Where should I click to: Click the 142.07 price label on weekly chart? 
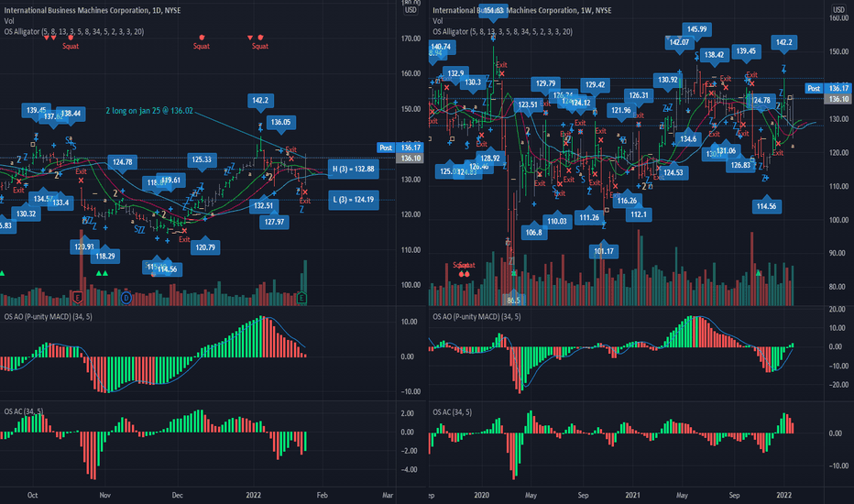679,42
